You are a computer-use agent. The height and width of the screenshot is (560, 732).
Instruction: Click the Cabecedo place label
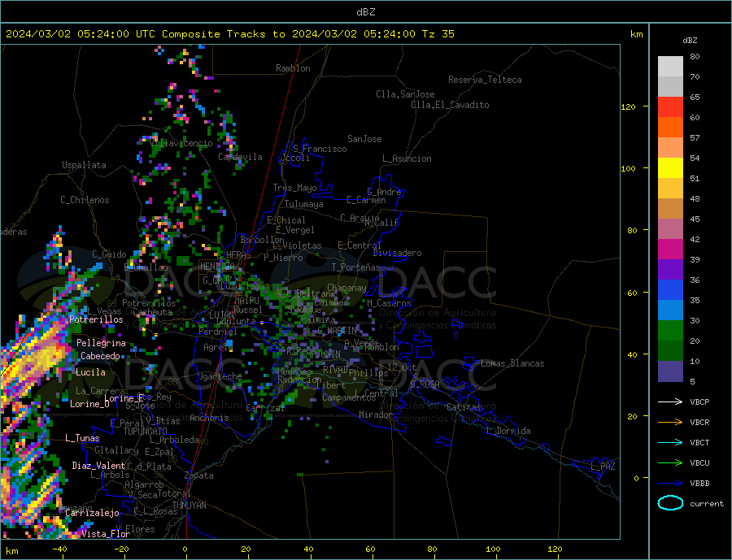(100, 356)
